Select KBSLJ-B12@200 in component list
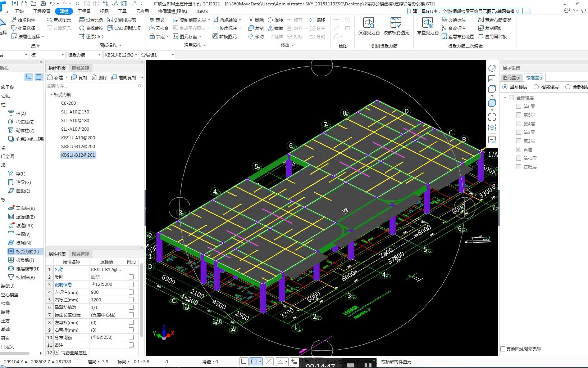 78,147
